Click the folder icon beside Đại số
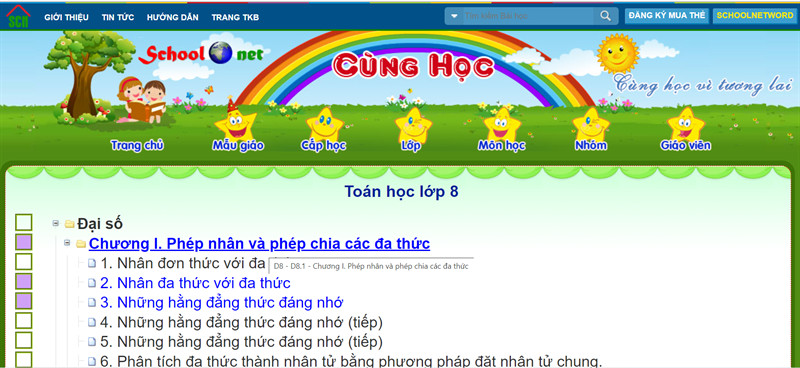The height and width of the screenshot is (368, 800). tap(70, 224)
